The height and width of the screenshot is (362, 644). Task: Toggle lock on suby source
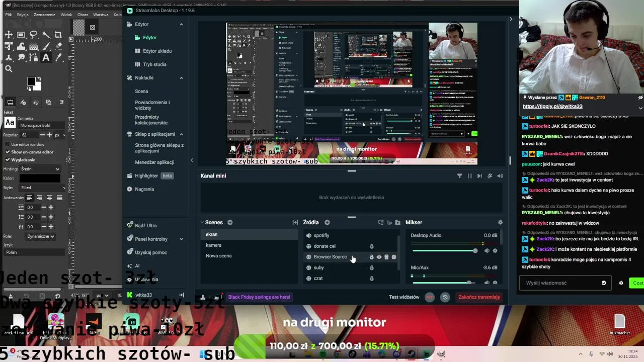coord(372,268)
